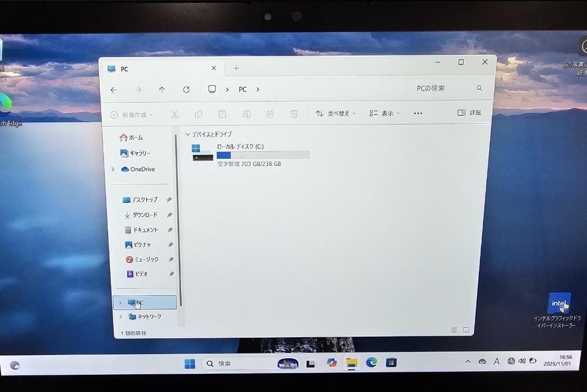The width and height of the screenshot is (587, 392).
Task: Open the 表示 view options dropdown
Action: (383, 113)
